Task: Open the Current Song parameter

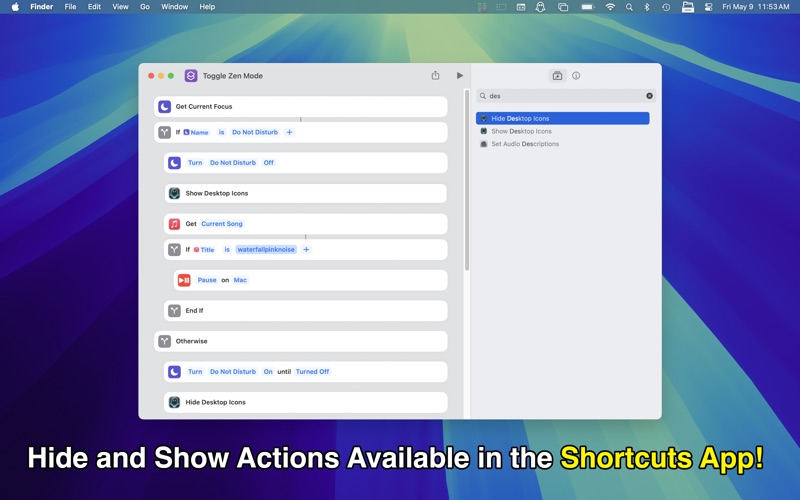Action: pyautogui.click(x=222, y=224)
